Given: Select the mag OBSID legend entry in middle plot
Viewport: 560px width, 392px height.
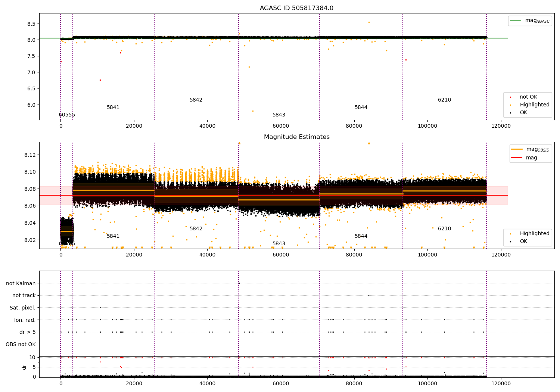Looking at the screenshot, I should [x=530, y=149].
